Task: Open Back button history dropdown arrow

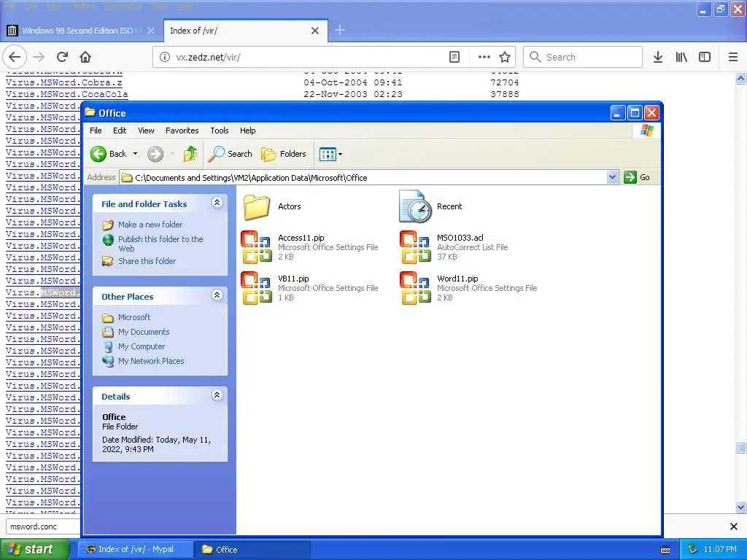Action: click(x=135, y=154)
